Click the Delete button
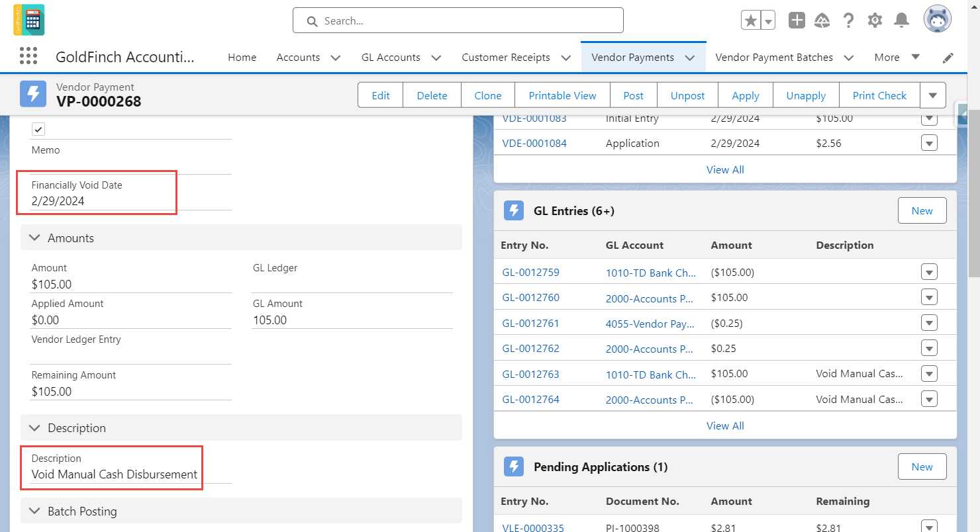Image resolution: width=980 pixels, height=532 pixels. 432,95
